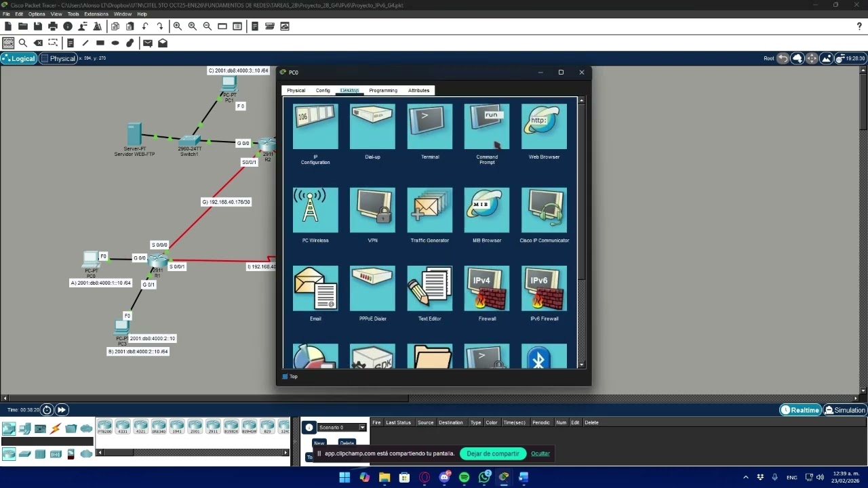Screen dimensions: 868x488
Task: Open File Explorer from Windows taskbar
Action: point(384,477)
